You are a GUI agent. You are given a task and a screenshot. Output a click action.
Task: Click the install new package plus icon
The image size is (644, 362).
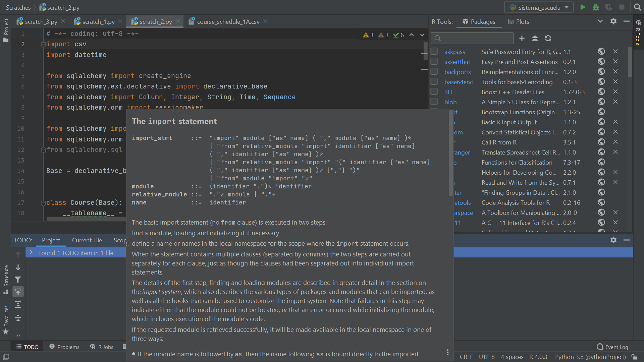pos(522,38)
